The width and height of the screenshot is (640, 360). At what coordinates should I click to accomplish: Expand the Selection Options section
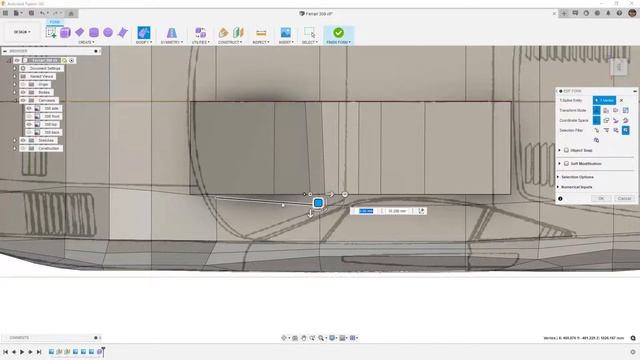click(577, 177)
